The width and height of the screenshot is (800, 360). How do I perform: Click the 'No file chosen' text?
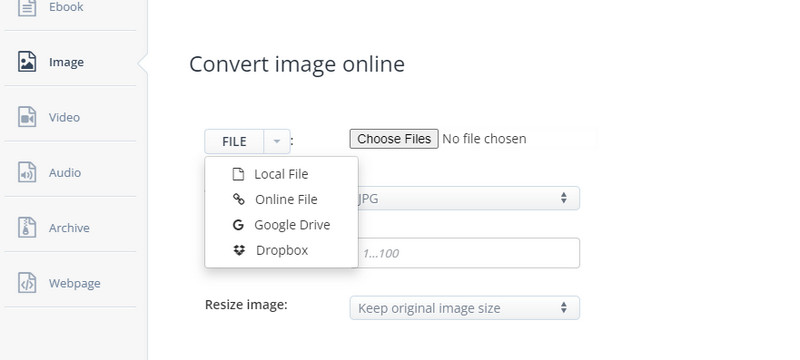coord(484,139)
